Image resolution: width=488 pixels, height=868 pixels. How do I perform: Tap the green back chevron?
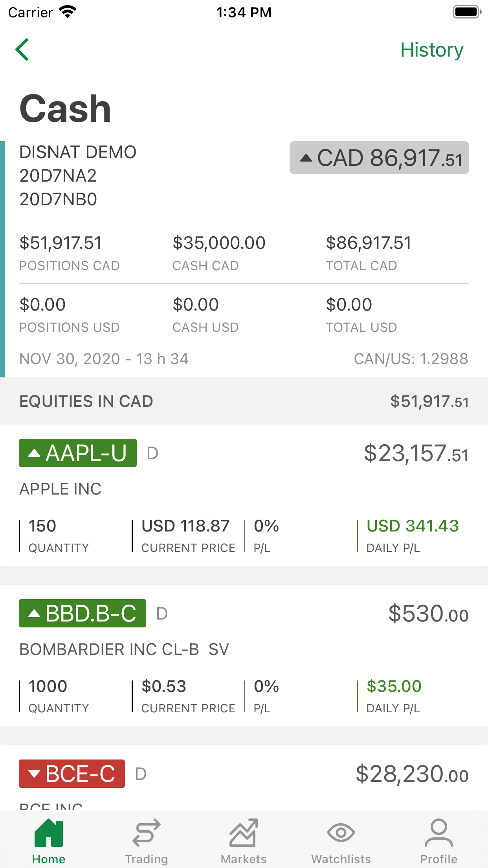pyautogui.click(x=22, y=50)
